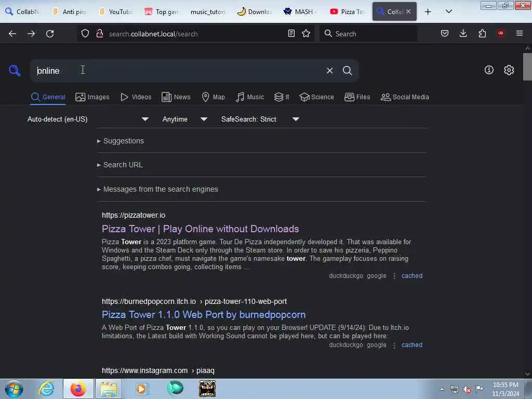Reload the current page
The image size is (532, 399).
click(50, 34)
